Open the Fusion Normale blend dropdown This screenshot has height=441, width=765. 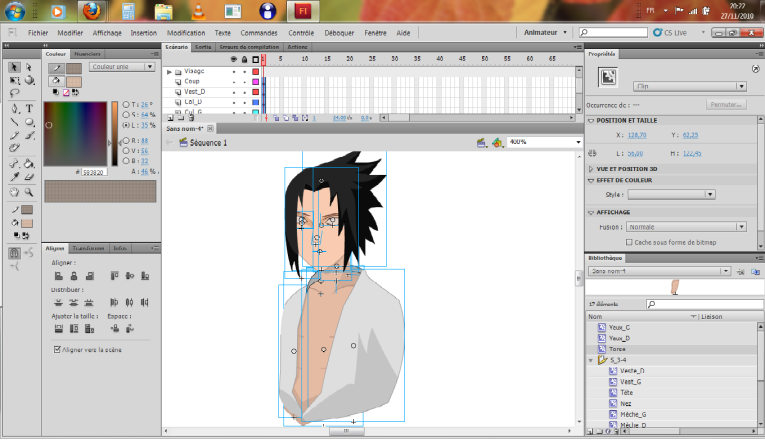coord(686,227)
